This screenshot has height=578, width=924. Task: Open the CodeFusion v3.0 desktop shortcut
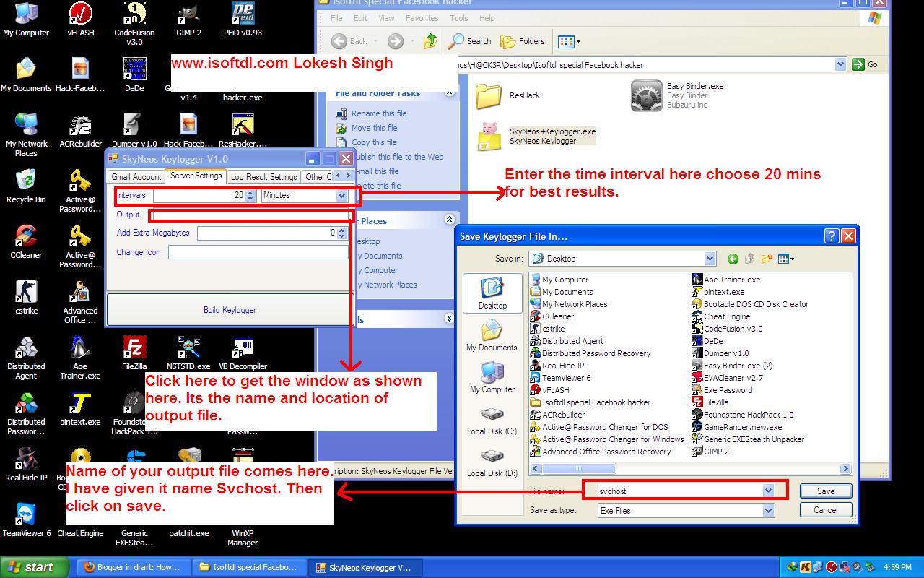coord(134,24)
